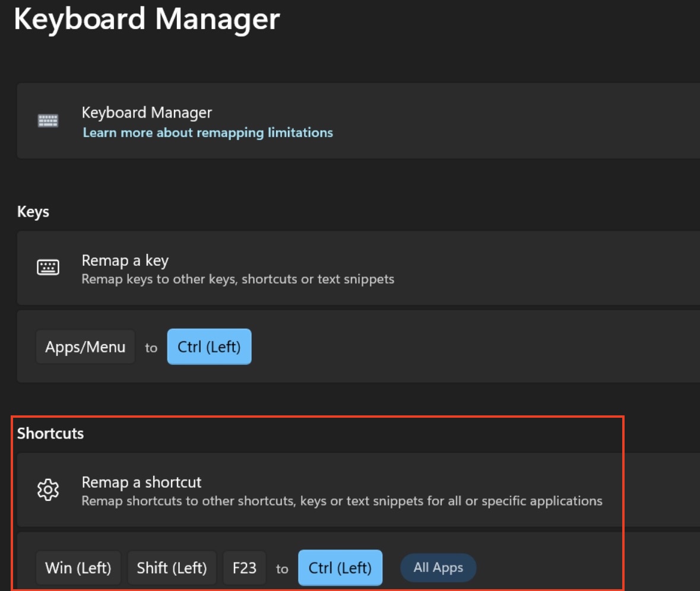Open Learn more about remapping limitations link
Viewport: 700px width, 591px height.
pos(208,132)
